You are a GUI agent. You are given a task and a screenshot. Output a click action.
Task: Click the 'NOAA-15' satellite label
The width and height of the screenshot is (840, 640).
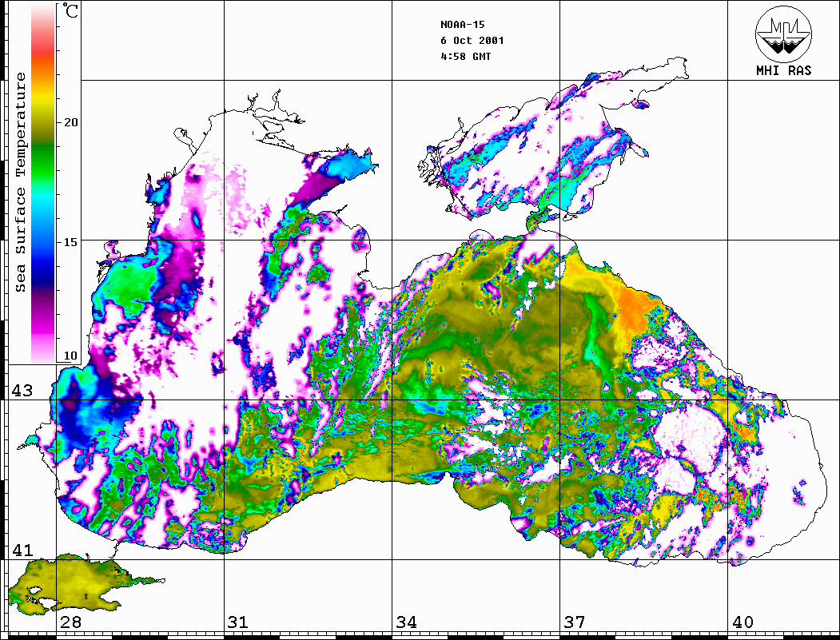coord(463,25)
